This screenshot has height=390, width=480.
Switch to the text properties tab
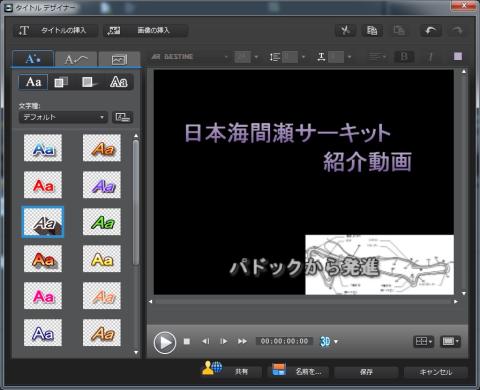(33, 59)
